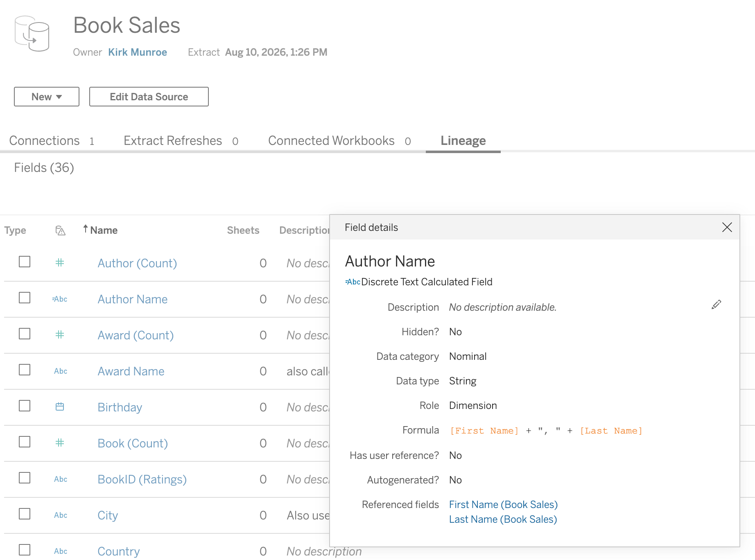Select the Lineage tab
Screen dimensions: 755x560
click(x=463, y=141)
